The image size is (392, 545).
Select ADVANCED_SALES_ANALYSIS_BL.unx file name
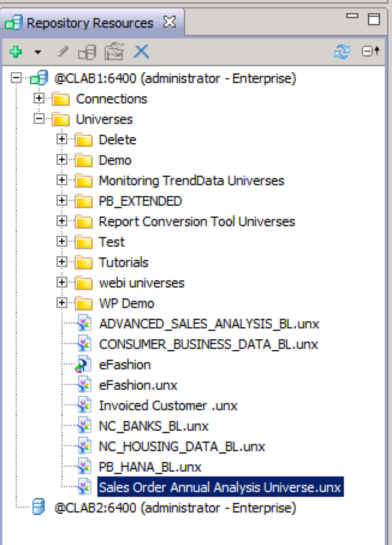(x=209, y=324)
